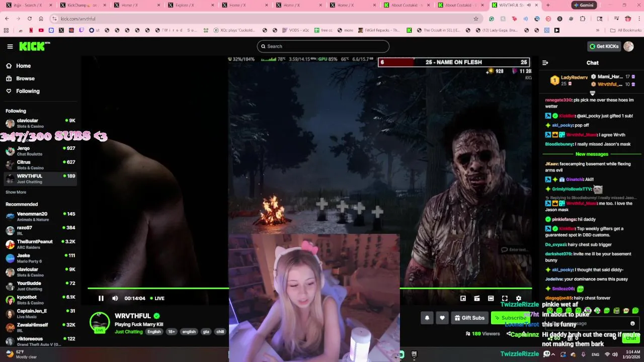Click the stream progress bar
Image resolution: width=644 pixels, height=362 pixels.
(x=309, y=288)
